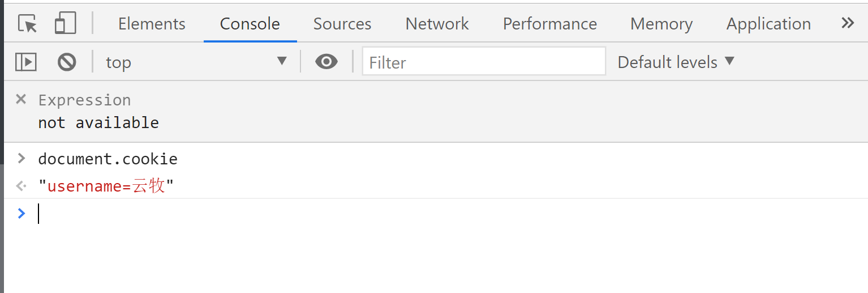Click the Filter input field

(483, 62)
